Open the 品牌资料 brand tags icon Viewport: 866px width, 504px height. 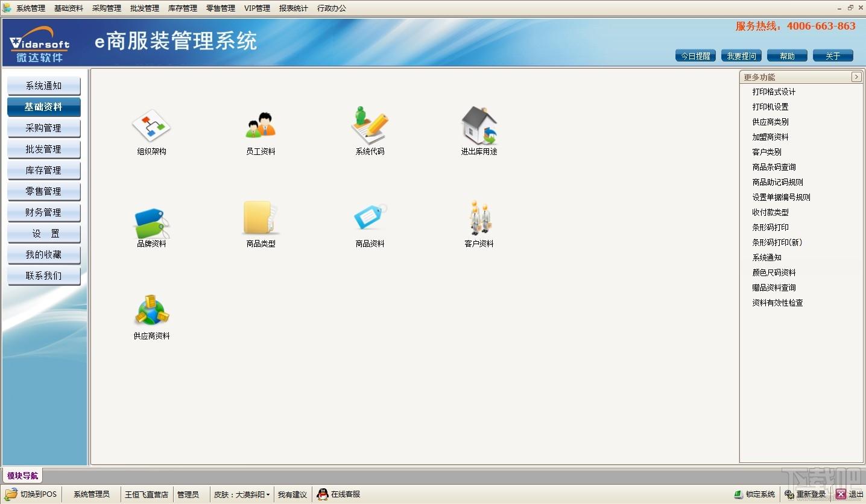(x=151, y=223)
